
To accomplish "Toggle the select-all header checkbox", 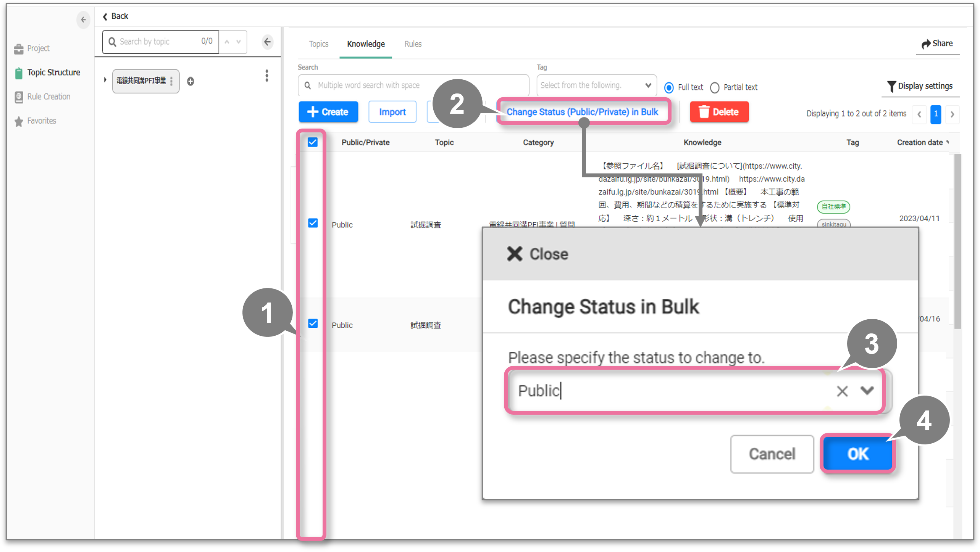I will coord(313,142).
